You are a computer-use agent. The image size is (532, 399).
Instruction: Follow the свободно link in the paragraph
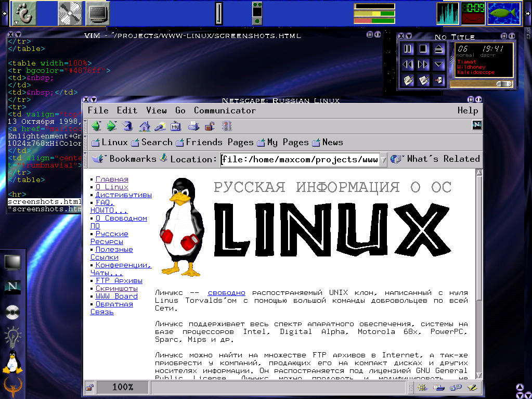point(226,292)
